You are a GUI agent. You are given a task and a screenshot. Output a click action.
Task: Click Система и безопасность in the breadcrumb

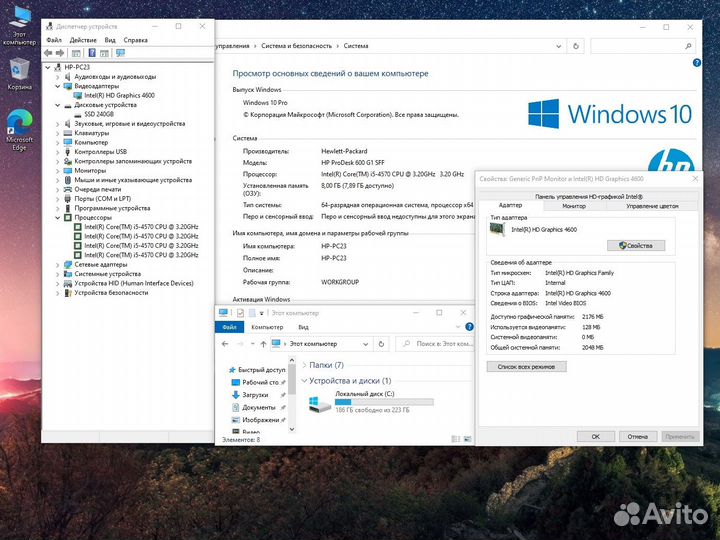pyautogui.click(x=296, y=46)
